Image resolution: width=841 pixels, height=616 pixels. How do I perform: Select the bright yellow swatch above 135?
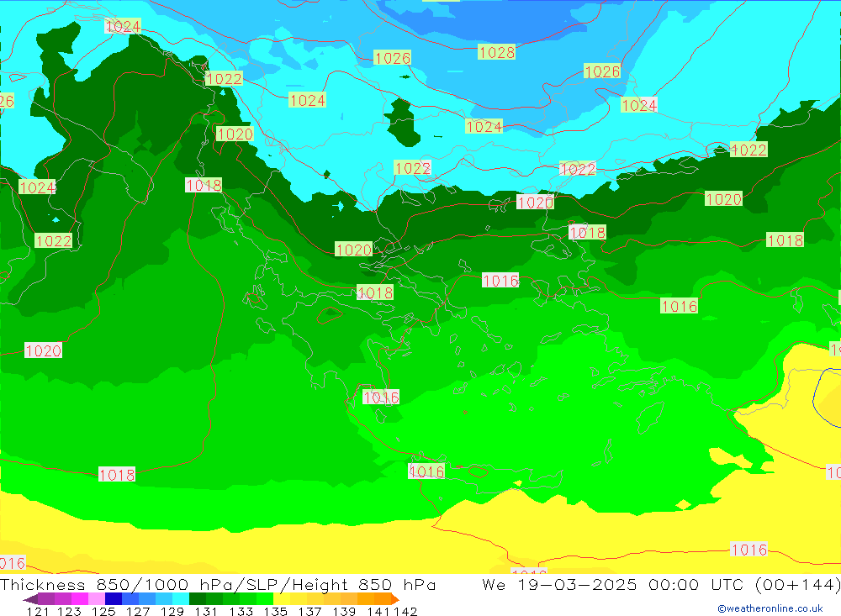[282, 599]
